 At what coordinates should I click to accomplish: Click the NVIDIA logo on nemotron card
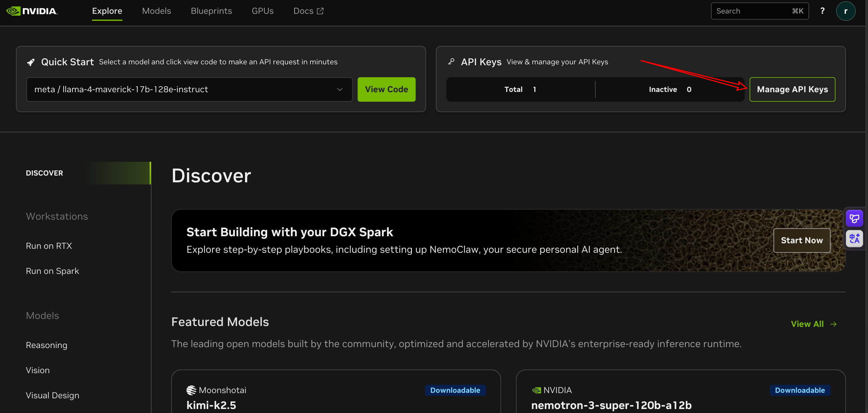pyautogui.click(x=536, y=390)
